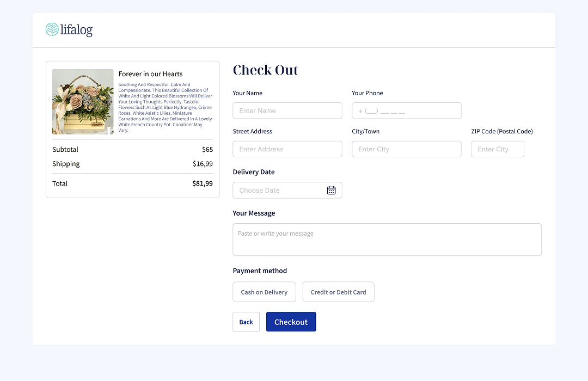This screenshot has width=588, height=381.
Task: Click the Enter Name input field
Action: pos(287,110)
